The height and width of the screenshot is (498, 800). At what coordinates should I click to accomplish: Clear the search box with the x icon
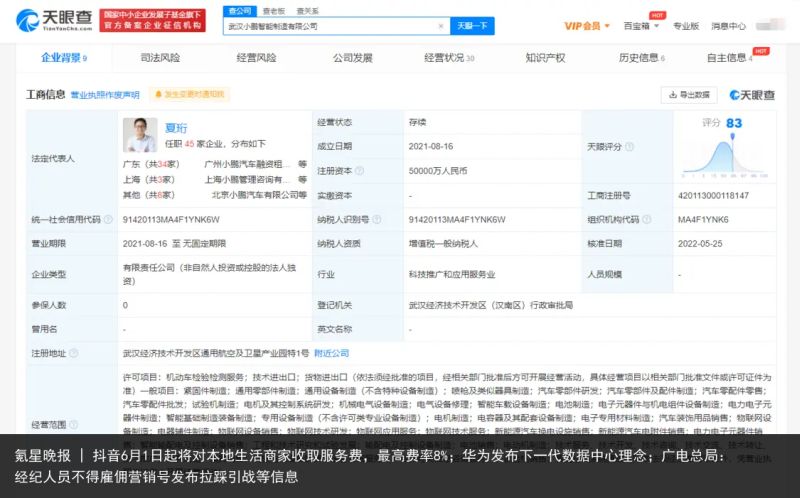pos(441,26)
